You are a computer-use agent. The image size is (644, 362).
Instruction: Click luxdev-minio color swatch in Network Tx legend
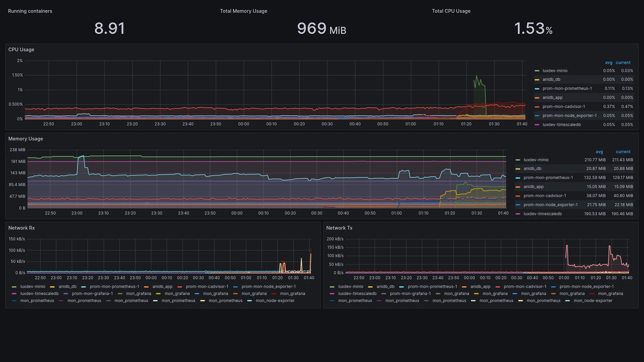tap(332, 287)
